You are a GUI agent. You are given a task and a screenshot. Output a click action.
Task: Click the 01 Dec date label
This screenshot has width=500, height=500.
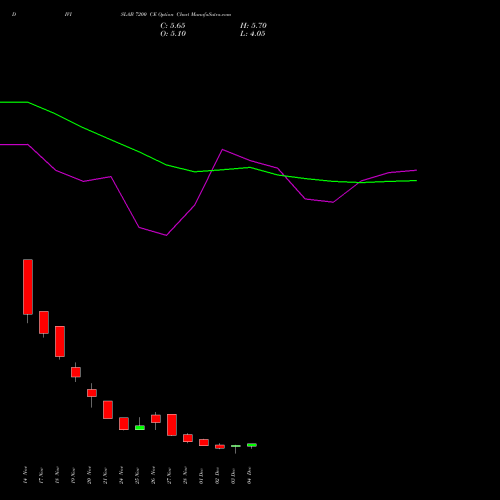tap(201, 475)
